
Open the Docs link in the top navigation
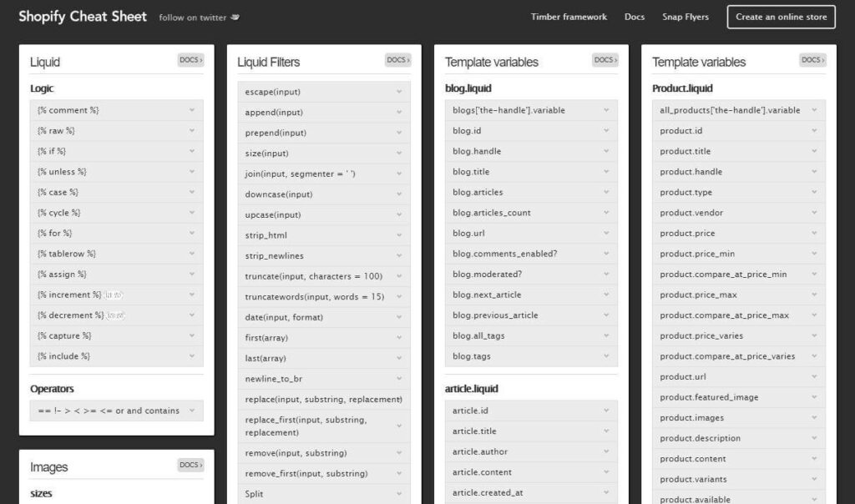635,17
